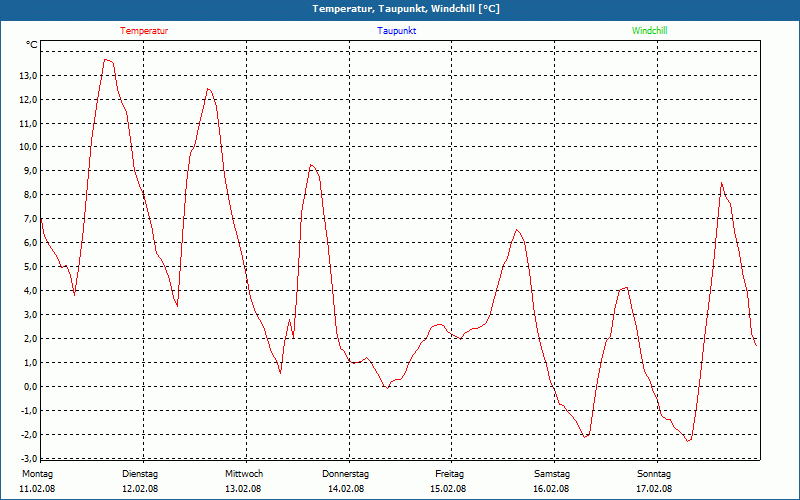Viewport: 800px width, 500px height.
Task: Click the blue Taupunkt legend label
Action: tap(397, 31)
